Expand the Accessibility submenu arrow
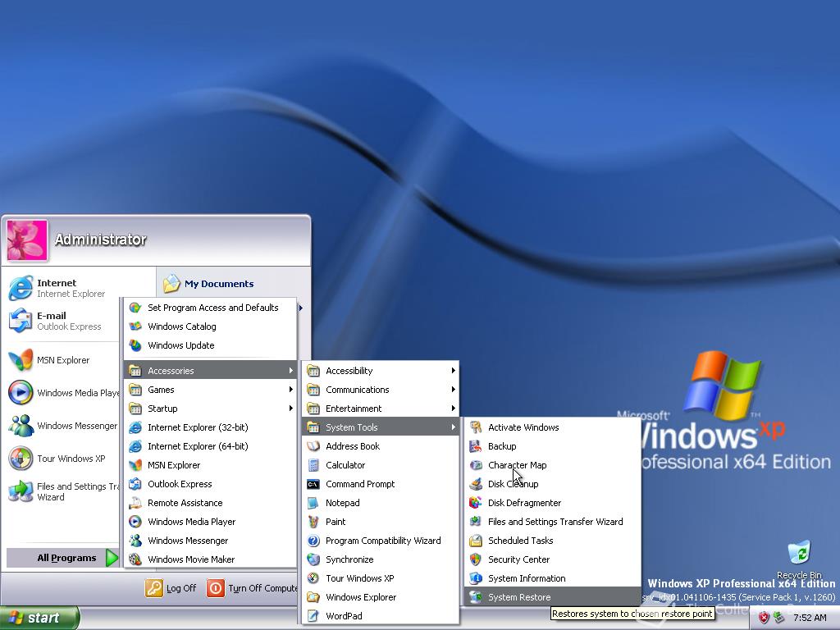 coord(453,370)
